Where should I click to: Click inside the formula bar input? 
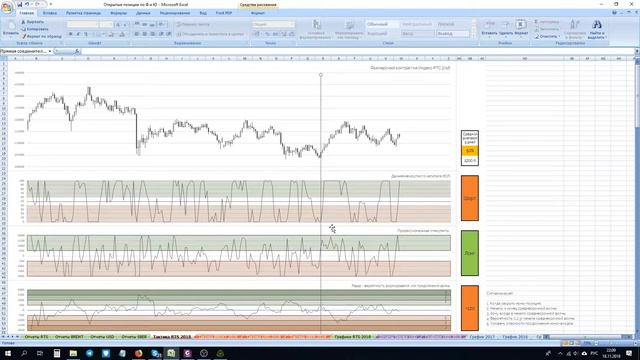[358, 51]
